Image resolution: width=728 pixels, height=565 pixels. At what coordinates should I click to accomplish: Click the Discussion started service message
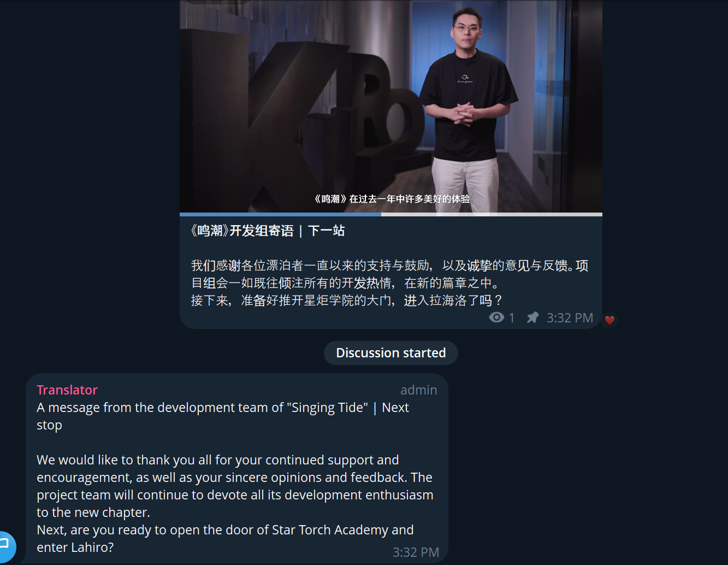tap(391, 353)
